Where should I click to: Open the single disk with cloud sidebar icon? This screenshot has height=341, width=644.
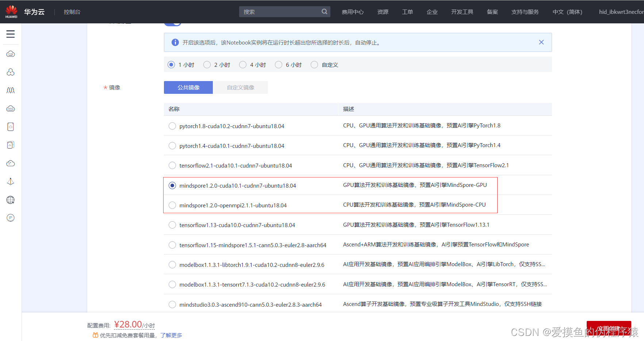11,127
